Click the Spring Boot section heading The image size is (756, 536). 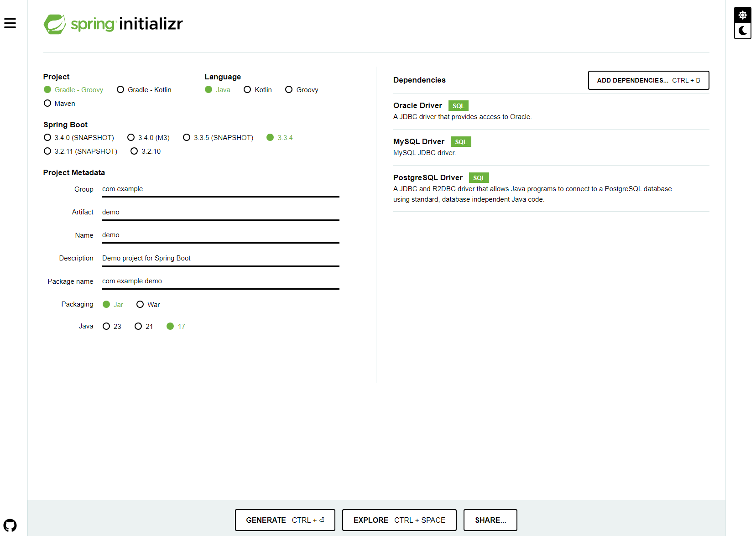click(65, 125)
